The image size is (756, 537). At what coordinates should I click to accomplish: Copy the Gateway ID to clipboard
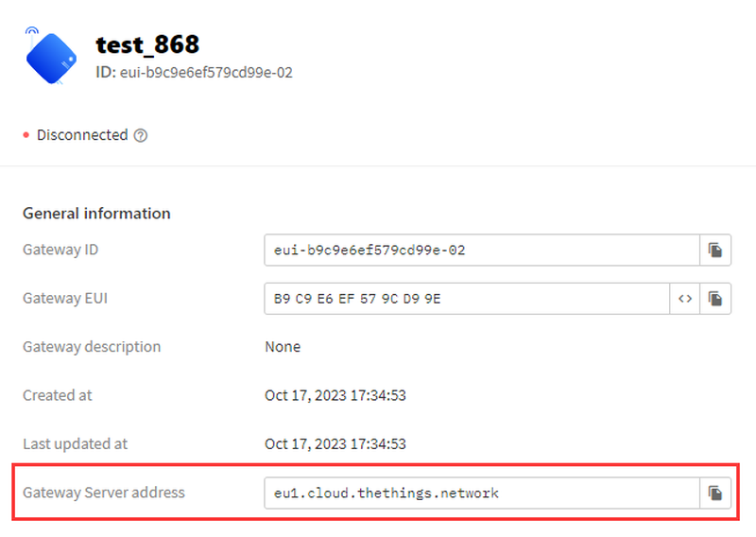click(715, 251)
